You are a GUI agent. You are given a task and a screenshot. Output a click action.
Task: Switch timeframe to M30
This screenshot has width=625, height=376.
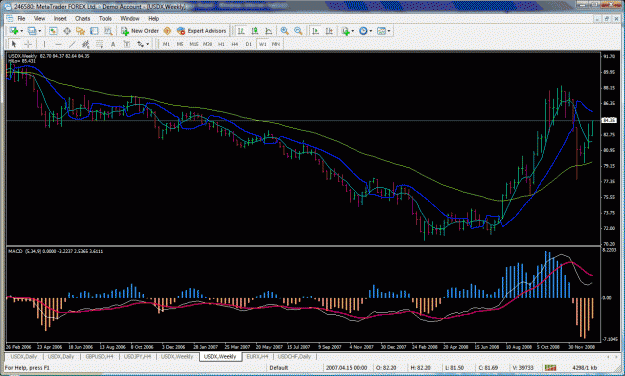point(207,44)
